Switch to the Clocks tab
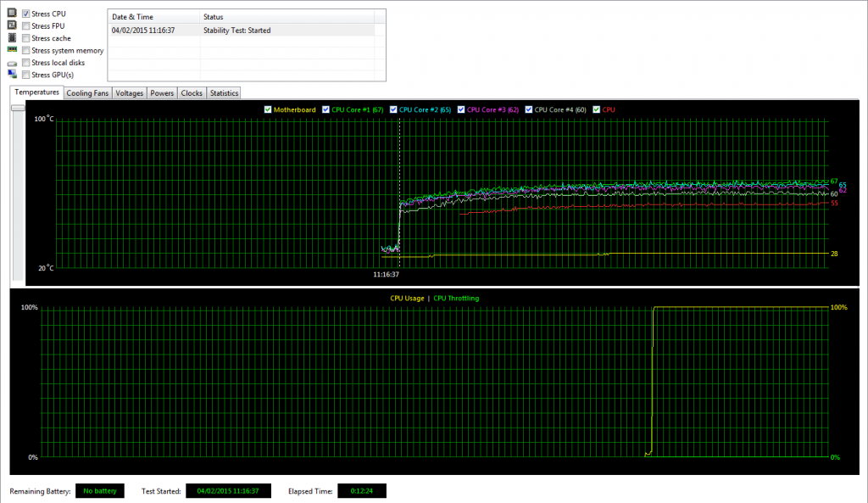Viewport: 868px width, 503px height. [x=192, y=93]
